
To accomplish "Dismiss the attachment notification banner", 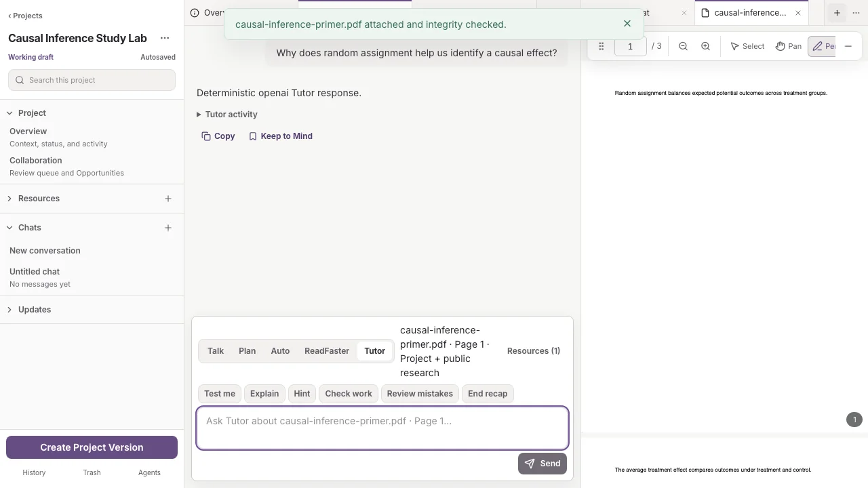I will 627,24.
